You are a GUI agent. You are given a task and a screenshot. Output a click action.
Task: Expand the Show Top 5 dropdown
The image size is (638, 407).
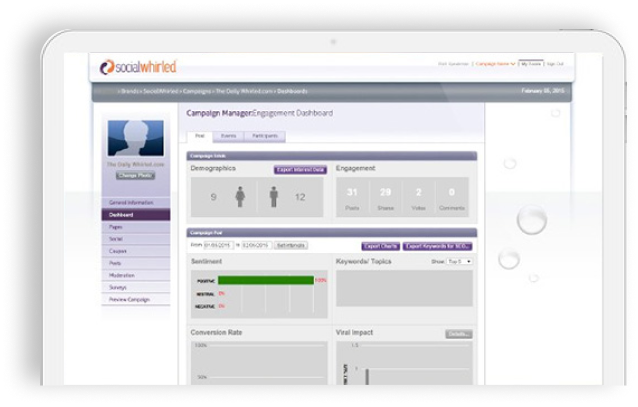pyautogui.click(x=461, y=261)
